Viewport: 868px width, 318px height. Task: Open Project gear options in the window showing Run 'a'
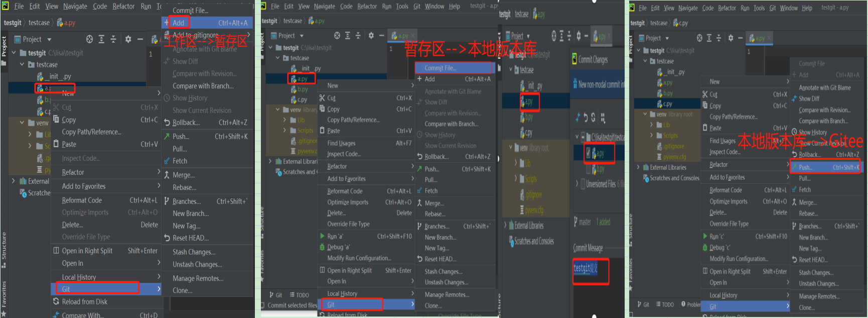(371, 36)
